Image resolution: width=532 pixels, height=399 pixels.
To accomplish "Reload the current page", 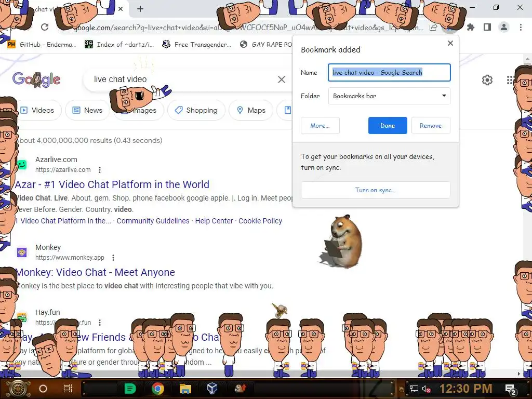I will point(45,27).
